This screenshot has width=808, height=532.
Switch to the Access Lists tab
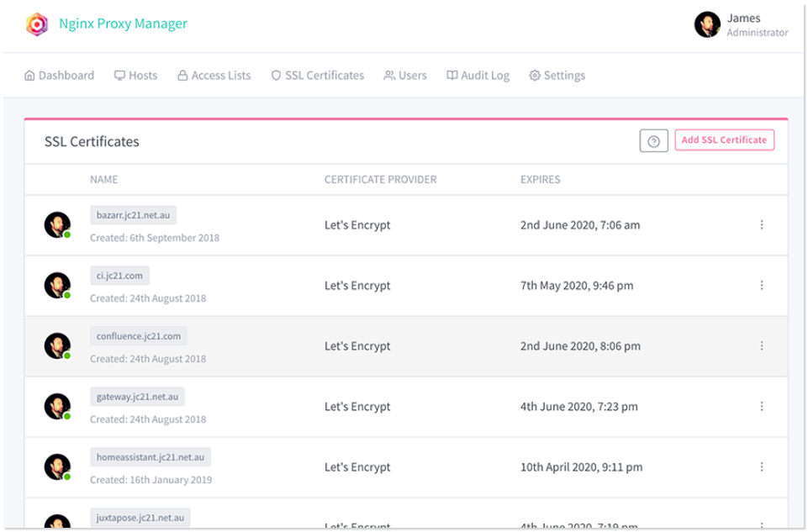[x=214, y=76]
